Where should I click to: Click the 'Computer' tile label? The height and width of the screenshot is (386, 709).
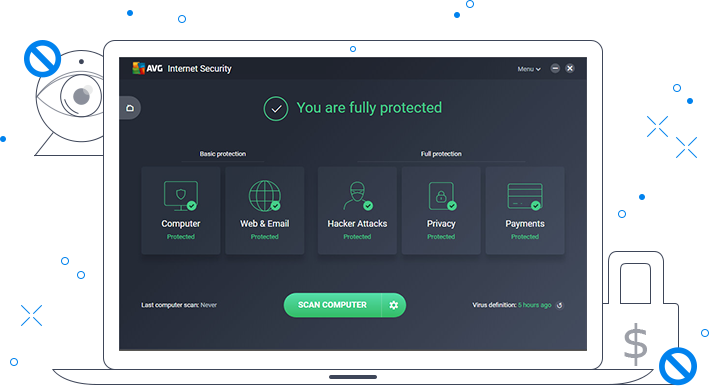[x=180, y=224]
